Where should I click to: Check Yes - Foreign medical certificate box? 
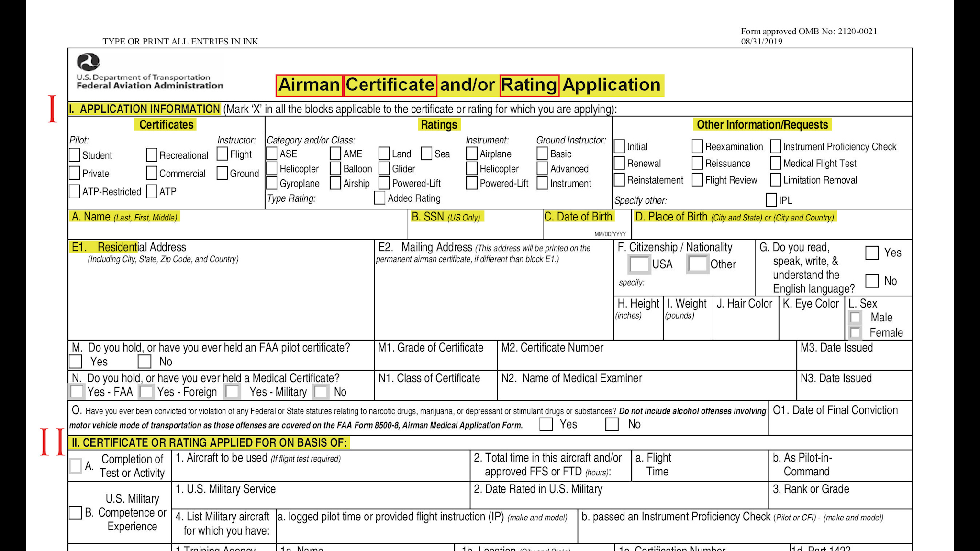146,392
